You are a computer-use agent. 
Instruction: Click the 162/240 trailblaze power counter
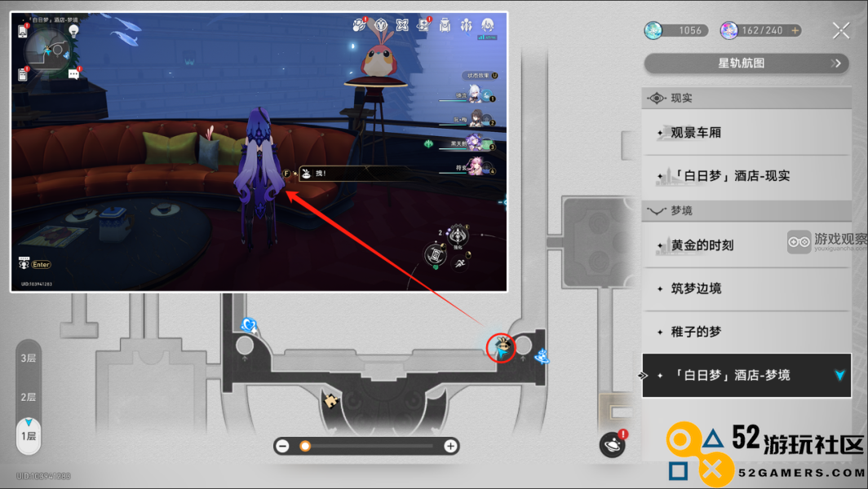tap(762, 30)
